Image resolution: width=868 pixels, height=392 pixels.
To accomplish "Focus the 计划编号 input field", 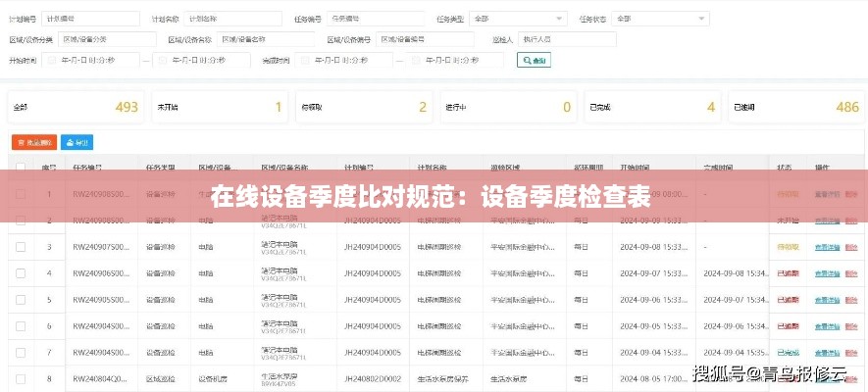I will [91, 19].
